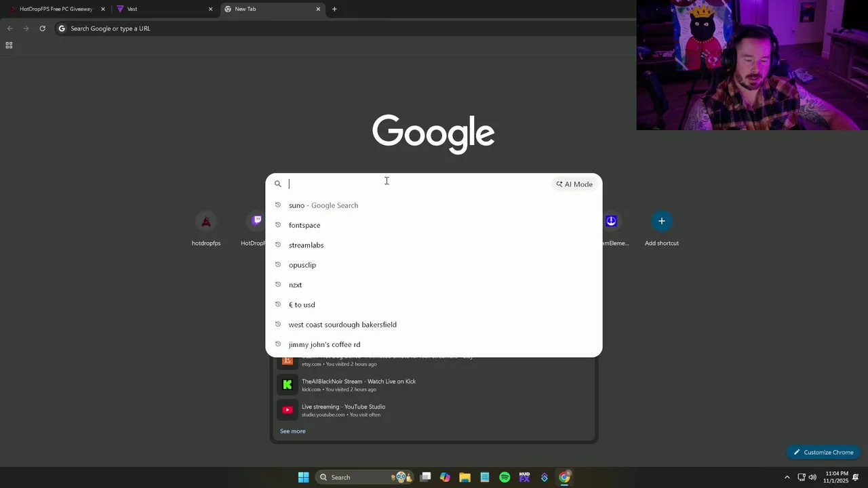The image size is (868, 488).
Task: Click the Etsy site icon
Action: point(288,361)
